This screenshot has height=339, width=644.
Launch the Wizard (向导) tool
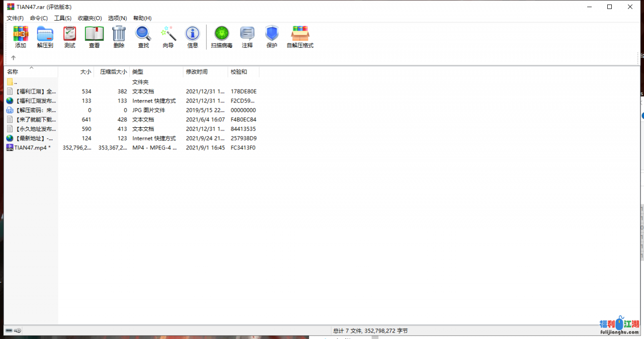[168, 37]
